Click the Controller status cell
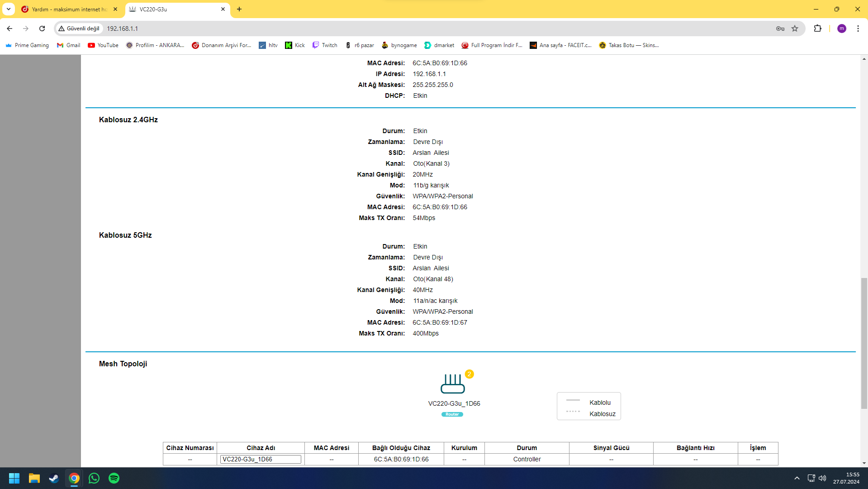 coord(526,459)
